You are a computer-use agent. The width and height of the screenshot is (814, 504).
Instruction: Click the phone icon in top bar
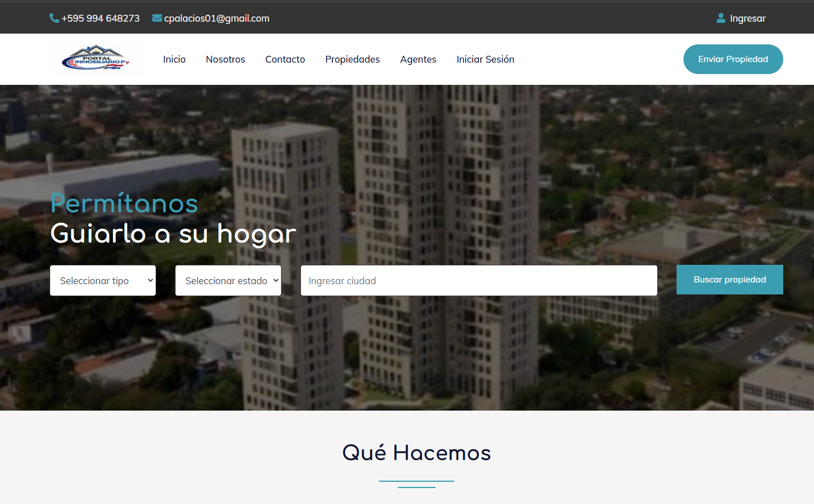pos(54,18)
